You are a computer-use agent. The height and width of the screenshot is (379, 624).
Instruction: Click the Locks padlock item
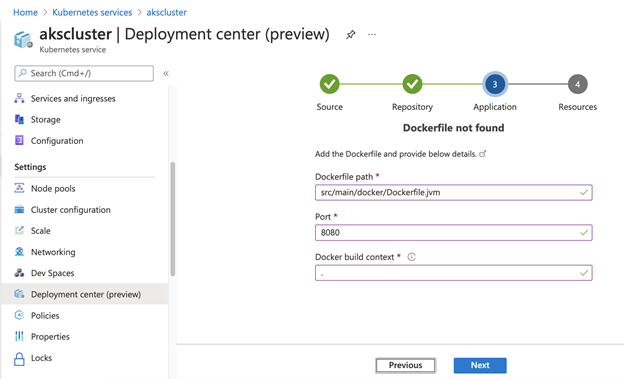tap(41, 358)
